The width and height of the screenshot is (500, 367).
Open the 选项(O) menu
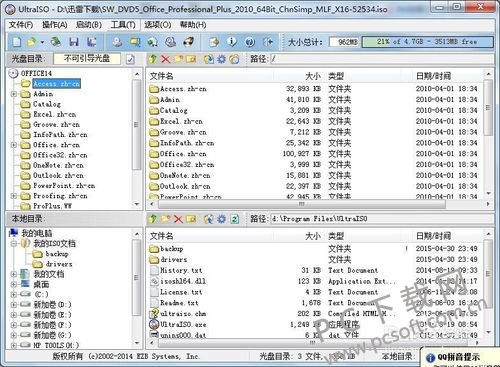tap(158, 25)
